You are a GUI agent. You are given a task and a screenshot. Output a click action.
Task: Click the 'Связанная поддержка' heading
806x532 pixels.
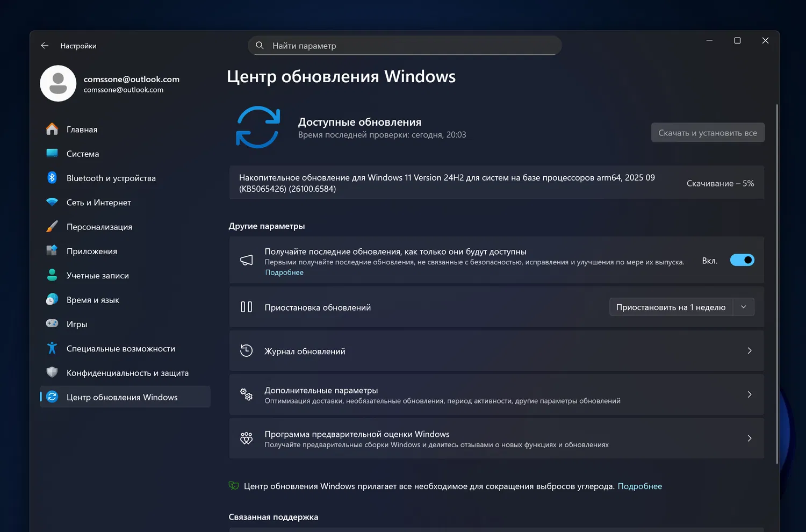[x=274, y=517]
